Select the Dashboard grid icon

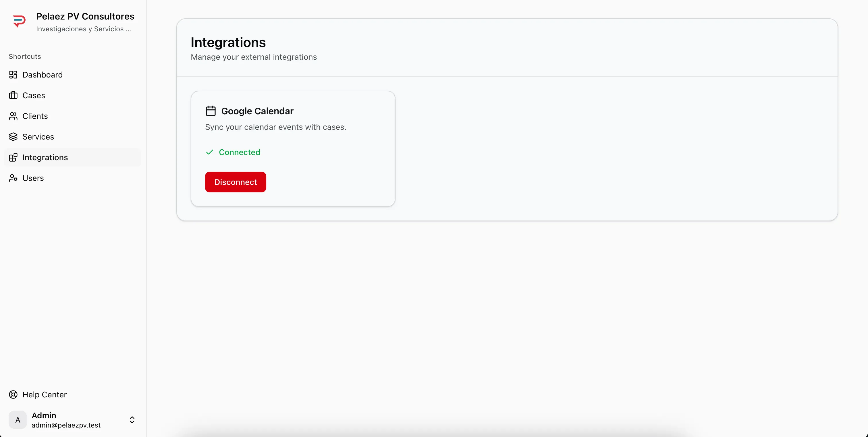[x=13, y=74]
